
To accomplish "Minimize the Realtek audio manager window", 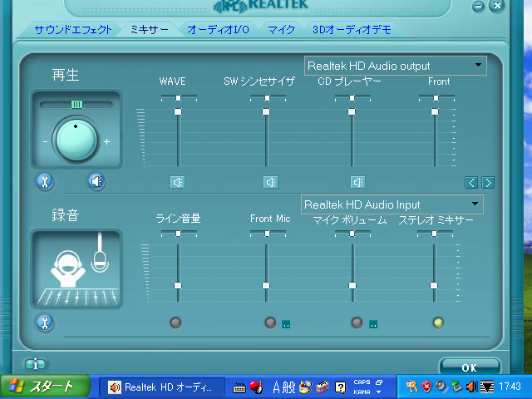I will click(479, 6).
